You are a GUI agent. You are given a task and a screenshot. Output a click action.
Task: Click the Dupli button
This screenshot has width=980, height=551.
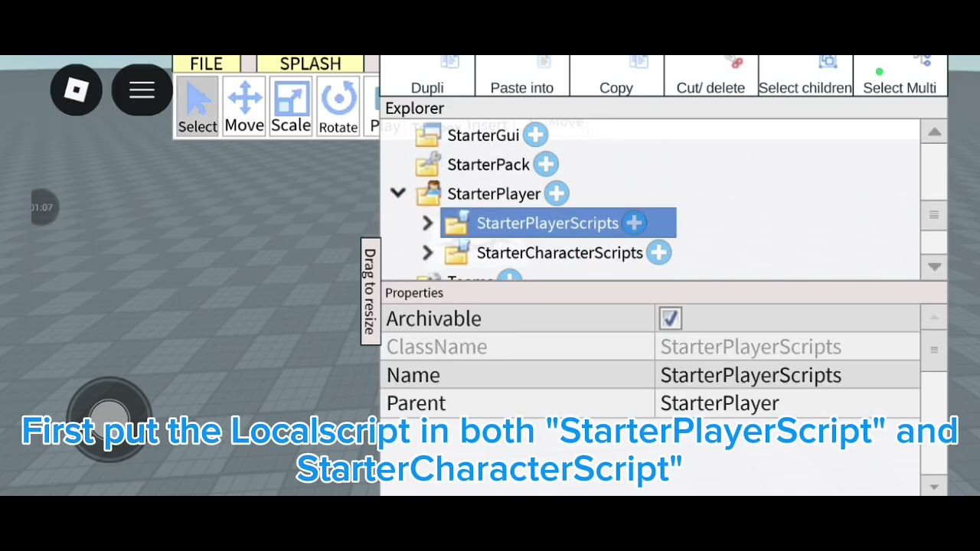tap(427, 76)
